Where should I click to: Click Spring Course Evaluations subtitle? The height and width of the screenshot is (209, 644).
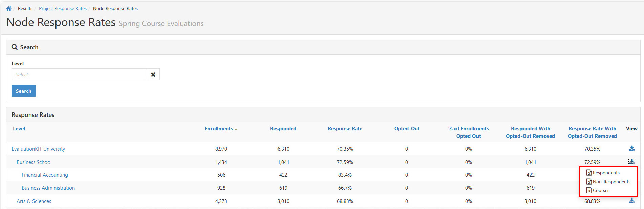point(161,24)
